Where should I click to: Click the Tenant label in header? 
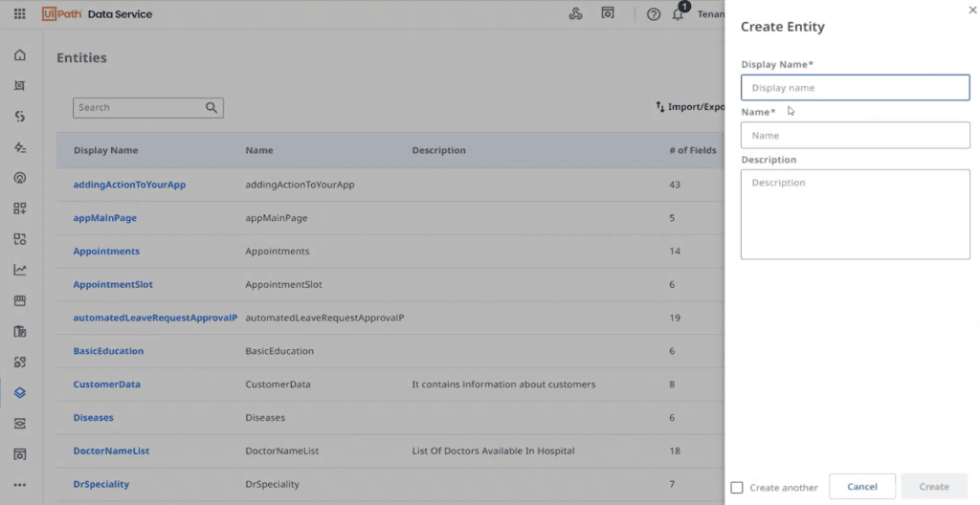[x=711, y=13]
